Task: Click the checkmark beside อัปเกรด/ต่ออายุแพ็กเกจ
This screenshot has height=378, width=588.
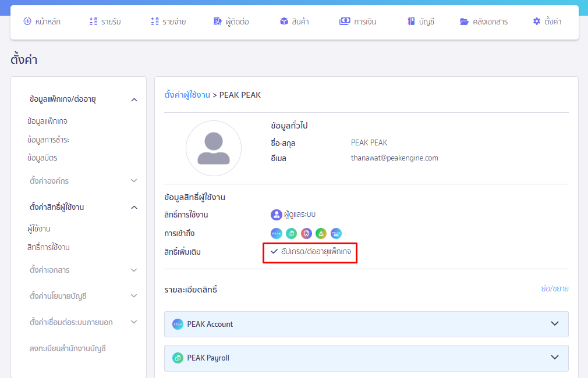Action: point(274,251)
